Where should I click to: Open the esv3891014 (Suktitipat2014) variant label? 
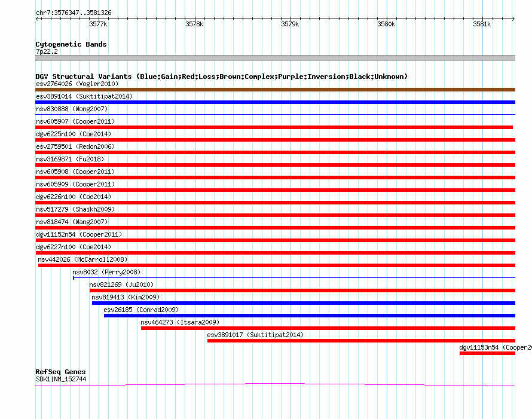click(x=84, y=96)
